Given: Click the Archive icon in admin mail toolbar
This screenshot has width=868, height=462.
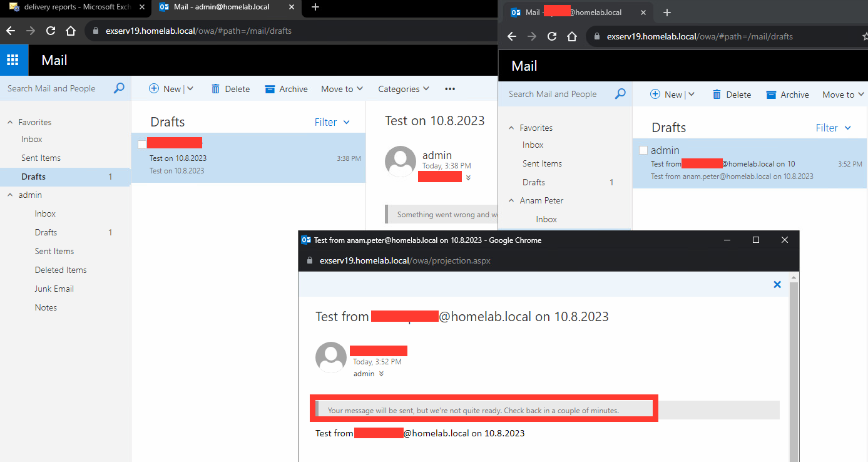Looking at the screenshot, I should (x=270, y=89).
